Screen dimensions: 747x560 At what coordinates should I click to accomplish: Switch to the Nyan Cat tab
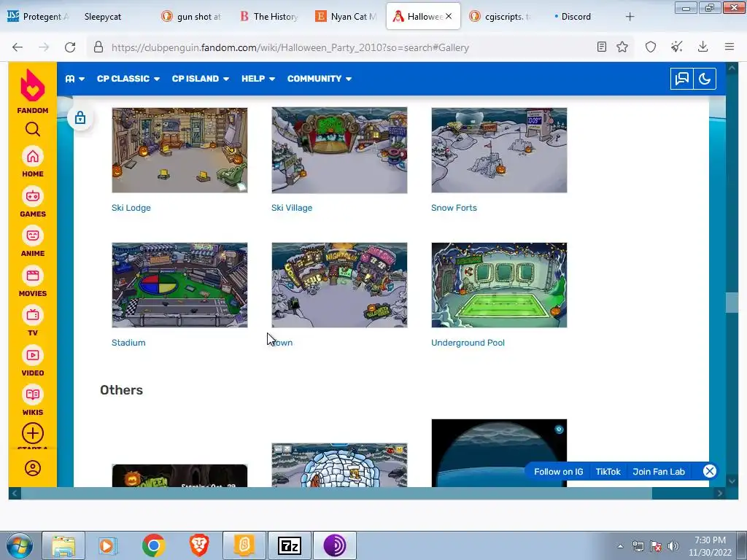[347, 17]
